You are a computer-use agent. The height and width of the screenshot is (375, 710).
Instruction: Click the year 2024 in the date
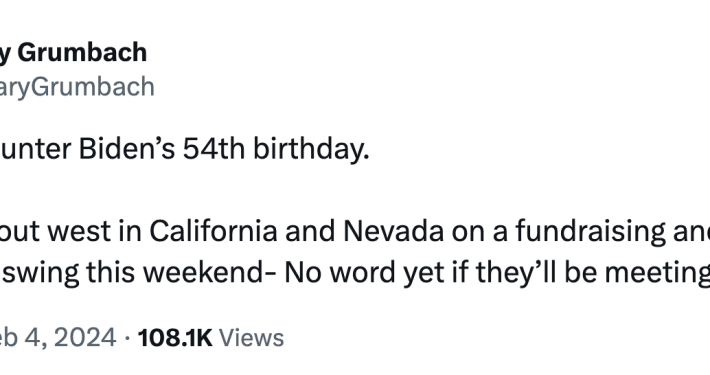(83, 338)
